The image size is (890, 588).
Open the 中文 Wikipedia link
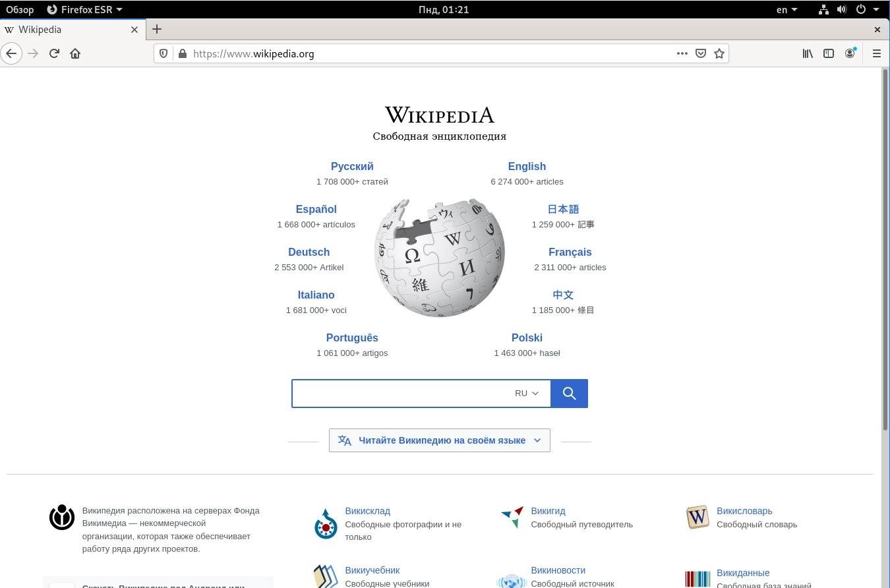click(x=563, y=295)
